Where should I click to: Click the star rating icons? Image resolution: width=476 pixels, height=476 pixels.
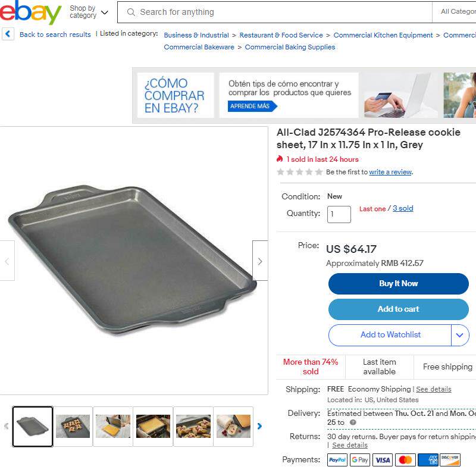300,172
